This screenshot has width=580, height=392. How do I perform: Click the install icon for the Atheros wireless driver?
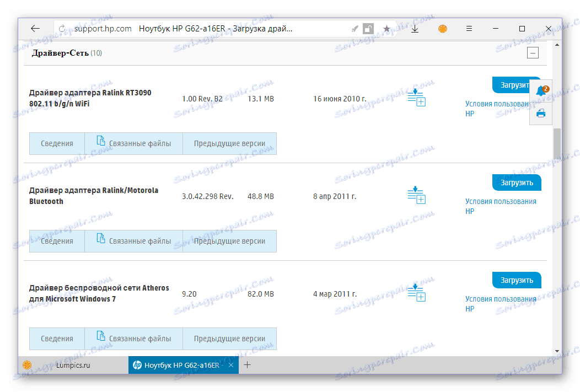[x=417, y=293]
